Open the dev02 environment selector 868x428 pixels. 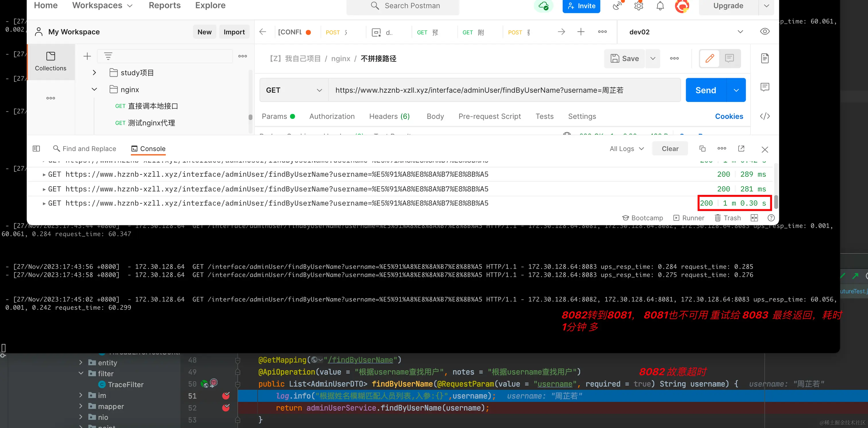[x=686, y=32]
